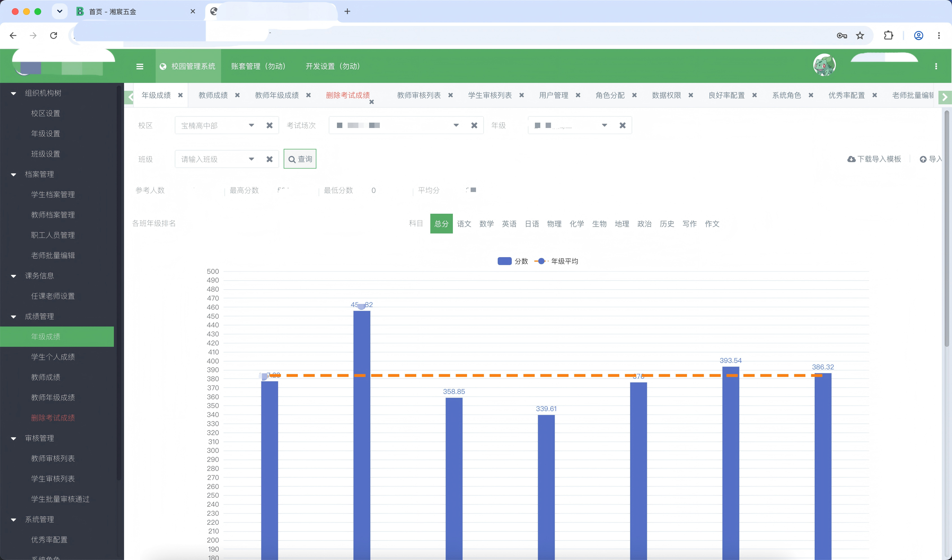Collapse the 档案管理 sidebar section
This screenshot has width=952, height=560.
click(x=14, y=175)
